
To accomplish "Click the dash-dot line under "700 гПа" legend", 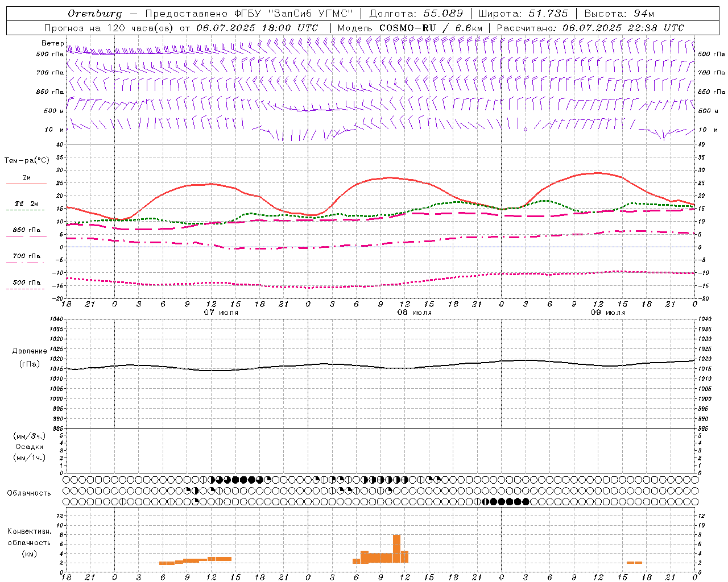I will click(26, 263).
